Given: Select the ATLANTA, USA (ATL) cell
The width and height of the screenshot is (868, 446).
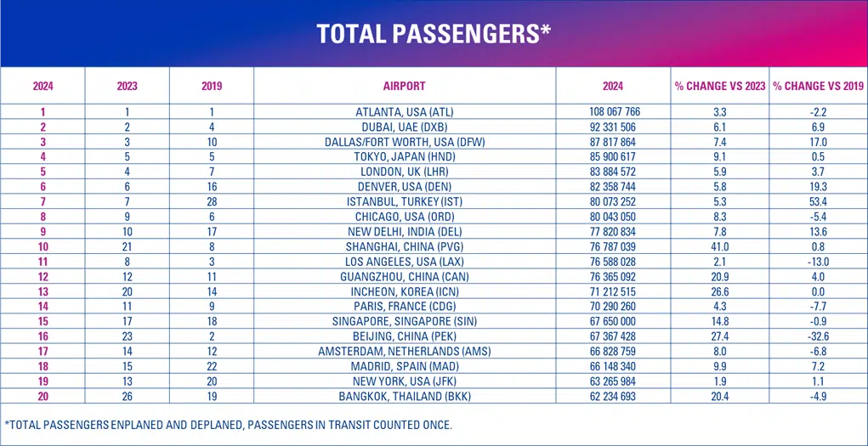Looking at the screenshot, I should click(x=405, y=112).
